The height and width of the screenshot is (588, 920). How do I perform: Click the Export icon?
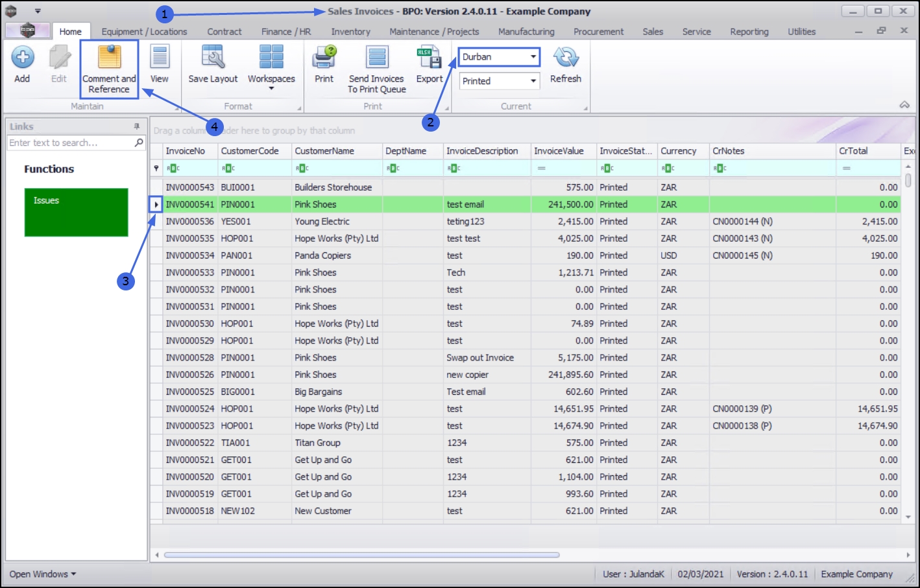tap(429, 64)
